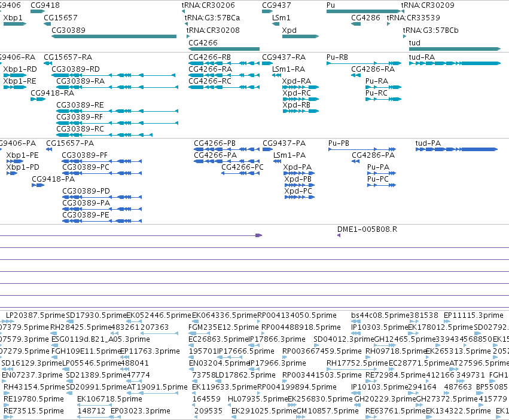Select the RH17752.5prime EST label
The image size is (509, 420).
pos(358,363)
